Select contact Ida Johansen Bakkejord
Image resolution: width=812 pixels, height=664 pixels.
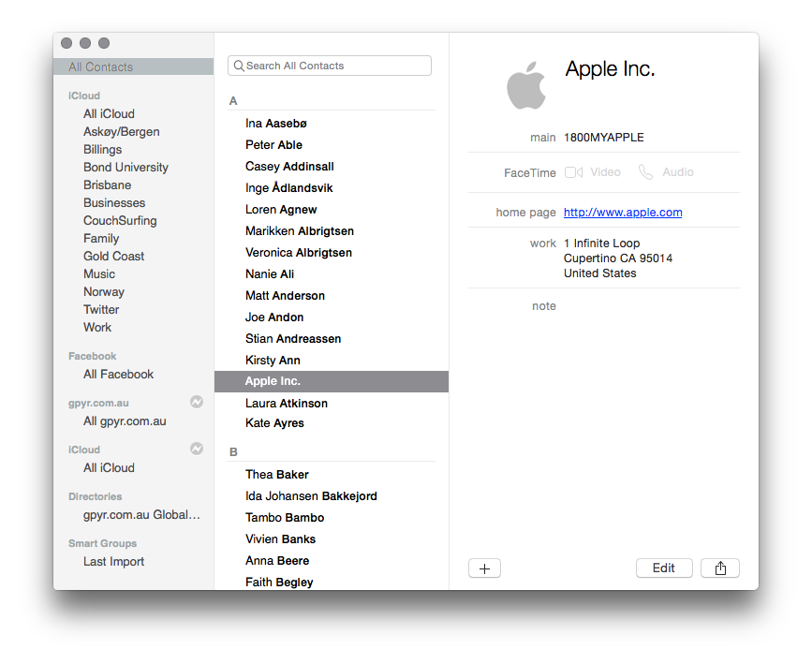[311, 496]
